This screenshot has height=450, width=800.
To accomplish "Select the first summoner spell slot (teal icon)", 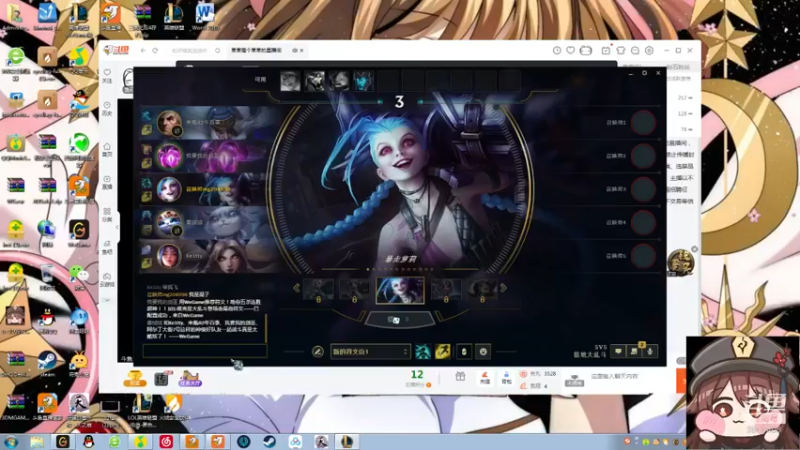I will point(422,352).
